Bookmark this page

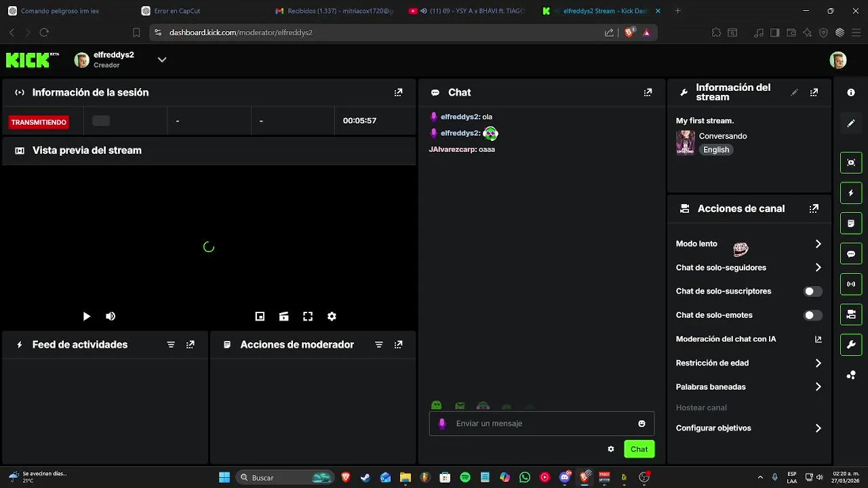136,33
